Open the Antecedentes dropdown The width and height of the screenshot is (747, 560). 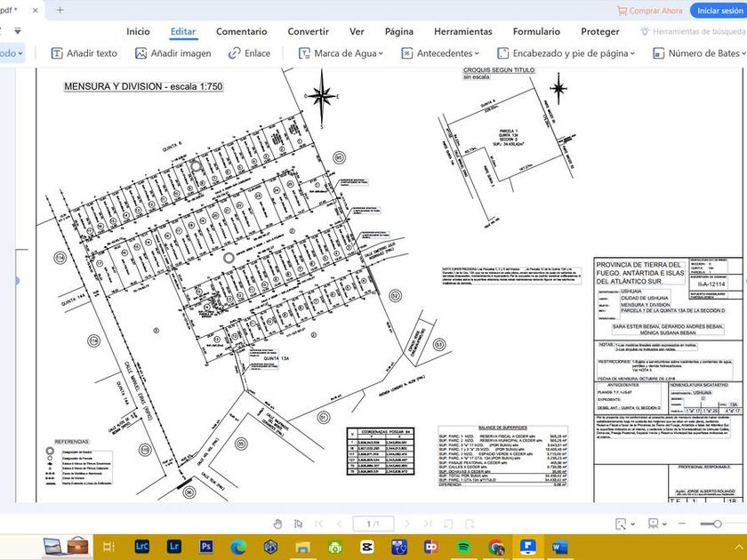click(x=443, y=53)
